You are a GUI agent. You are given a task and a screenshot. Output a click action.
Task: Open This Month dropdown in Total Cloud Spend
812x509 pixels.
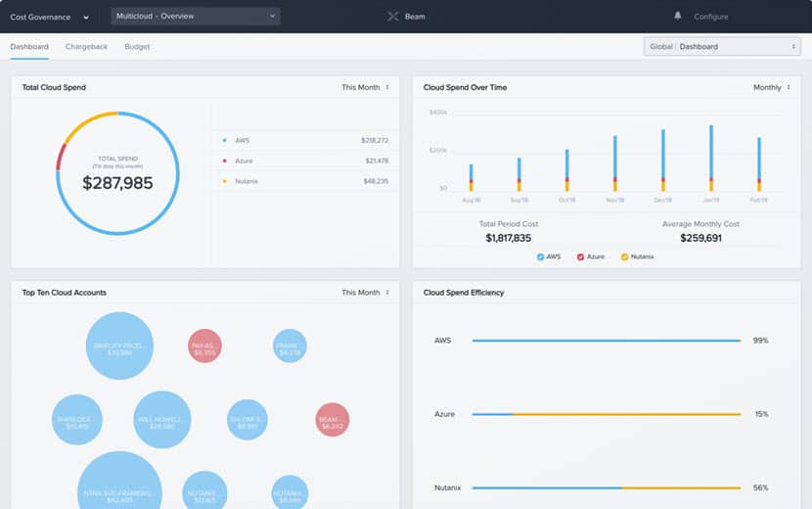365,87
